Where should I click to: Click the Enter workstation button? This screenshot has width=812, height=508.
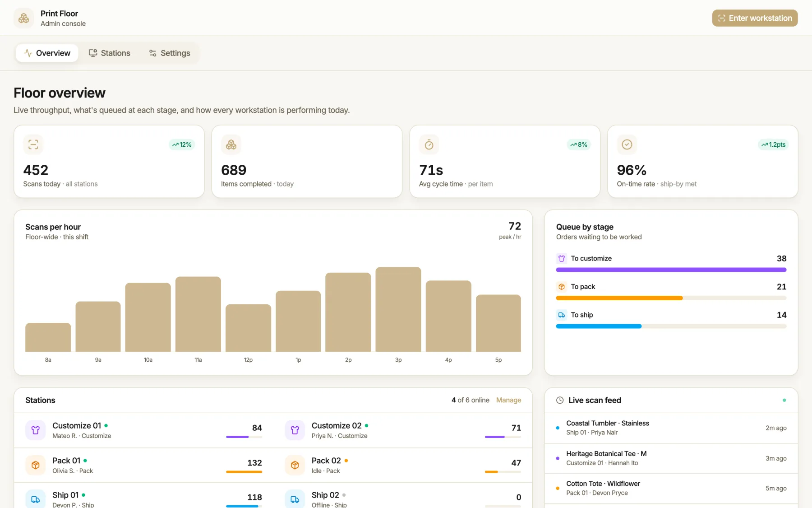755,18
